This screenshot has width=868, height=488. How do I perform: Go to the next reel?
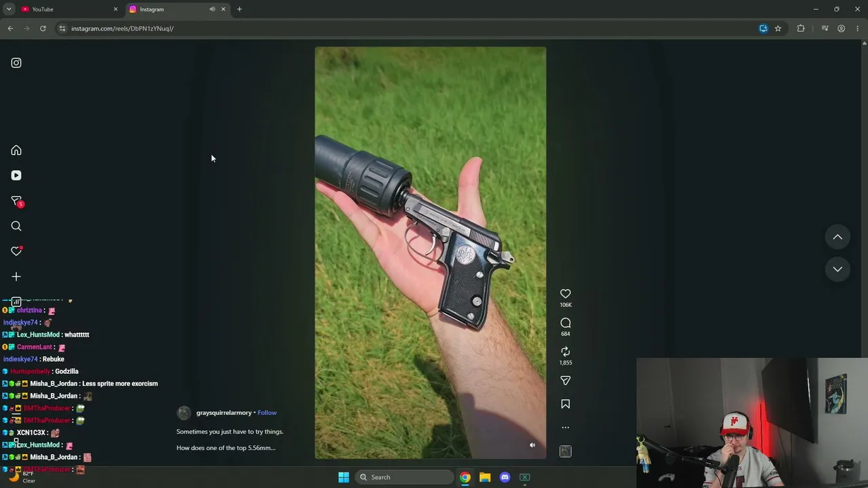(x=837, y=269)
